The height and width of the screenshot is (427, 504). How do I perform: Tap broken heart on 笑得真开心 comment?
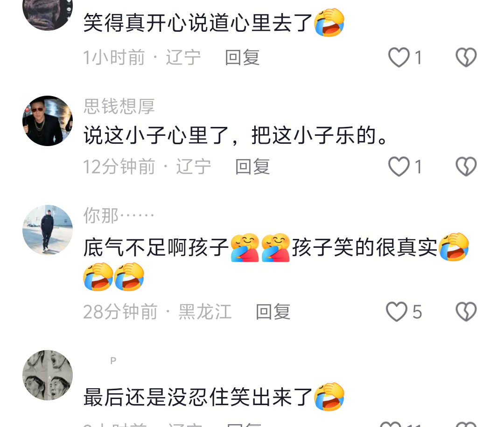(466, 57)
